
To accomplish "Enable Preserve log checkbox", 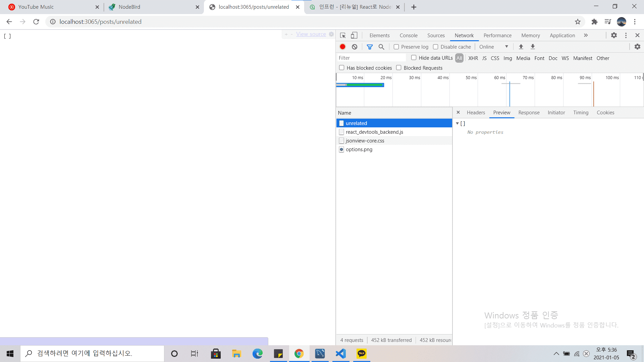I will click(396, 47).
